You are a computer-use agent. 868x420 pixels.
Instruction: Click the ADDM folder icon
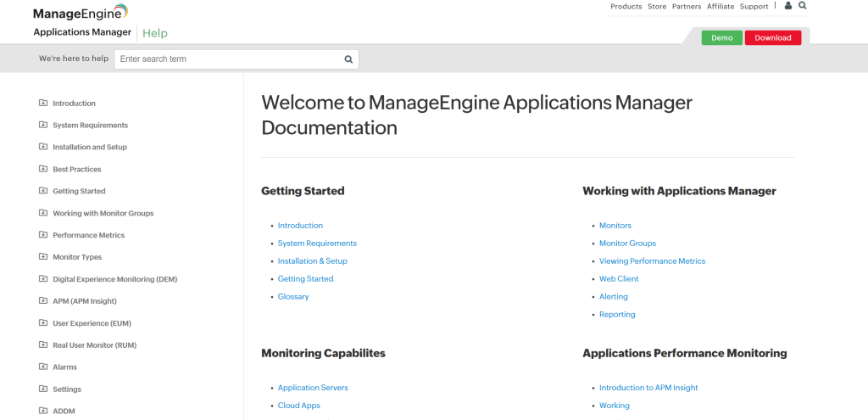click(x=43, y=411)
